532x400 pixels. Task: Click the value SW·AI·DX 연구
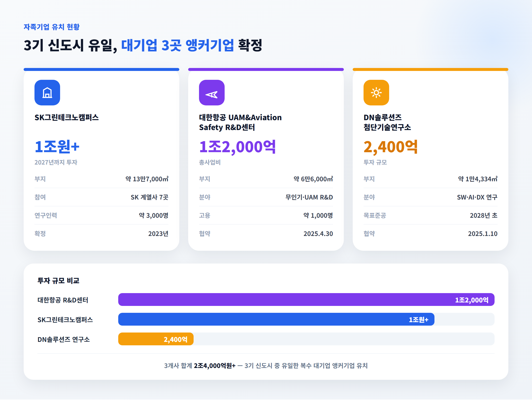coord(477,197)
